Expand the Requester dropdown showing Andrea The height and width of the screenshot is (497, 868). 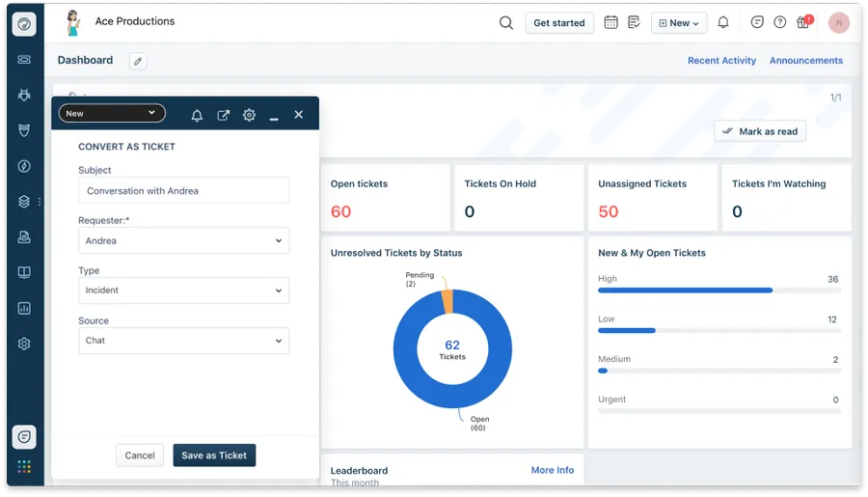click(183, 240)
